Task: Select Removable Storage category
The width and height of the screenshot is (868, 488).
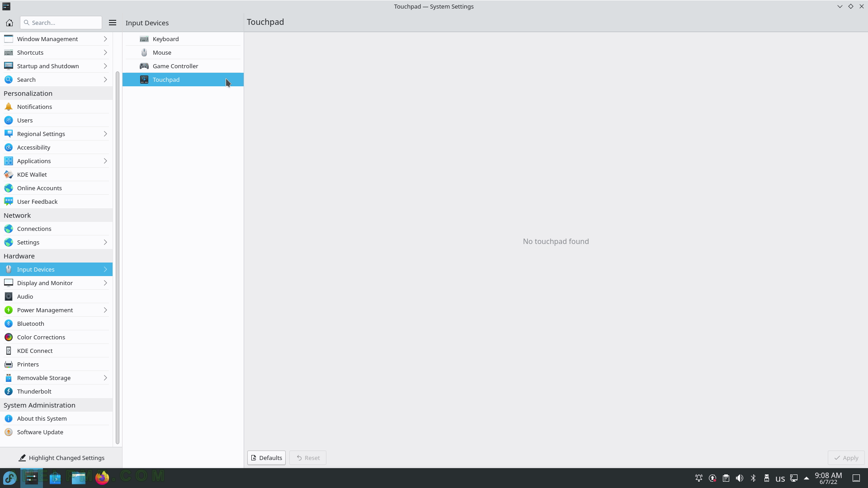Action: coord(56,378)
